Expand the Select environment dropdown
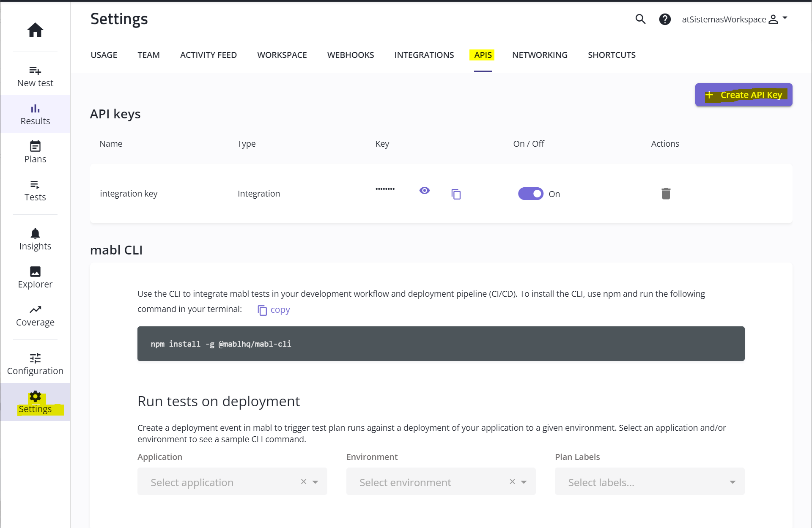This screenshot has height=528, width=812. pos(524,482)
